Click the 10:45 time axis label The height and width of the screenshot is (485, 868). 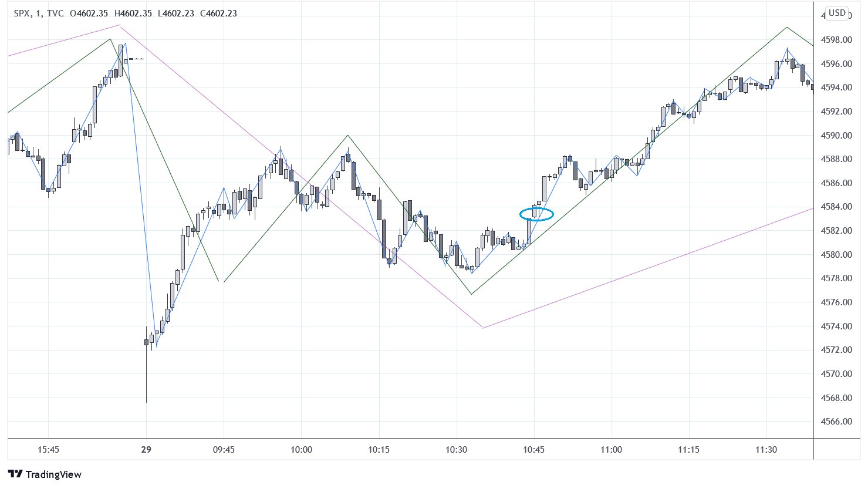(x=533, y=450)
